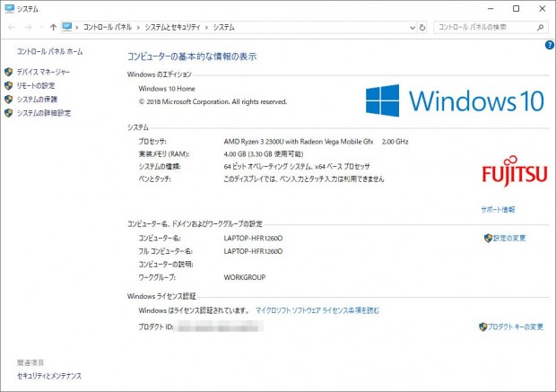Expand chevron before コントロール パネル breadcrumb
The width and height of the screenshot is (556, 392).
click(x=77, y=27)
